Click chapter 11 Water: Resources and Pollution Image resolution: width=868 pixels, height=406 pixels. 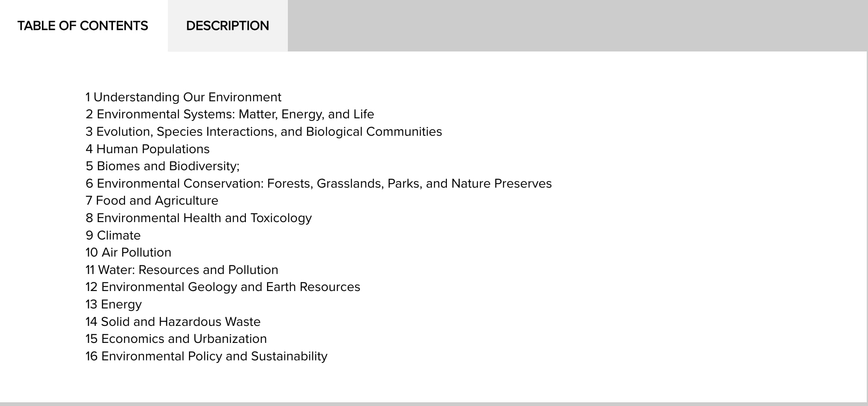[x=181, y=270]
